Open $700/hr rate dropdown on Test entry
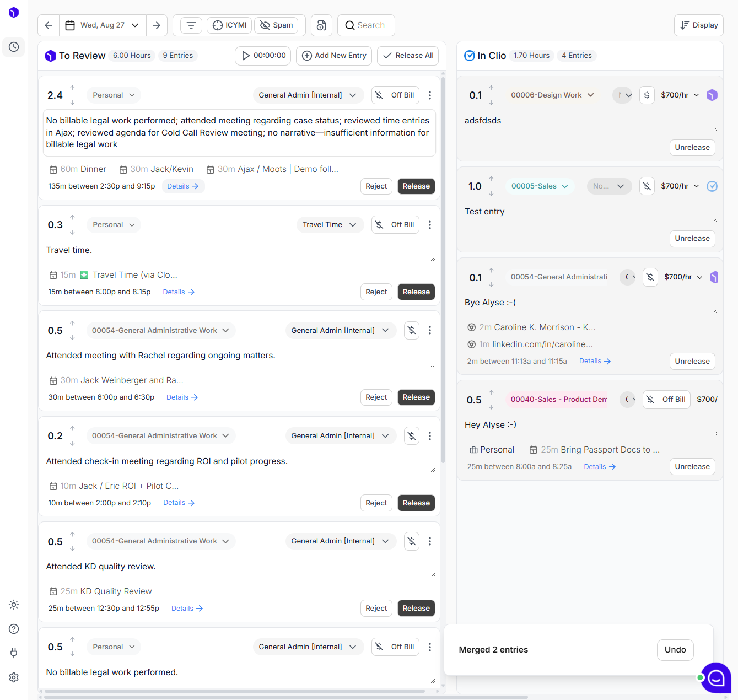Screen dimensions: 738x700 [x=680, y=186]
